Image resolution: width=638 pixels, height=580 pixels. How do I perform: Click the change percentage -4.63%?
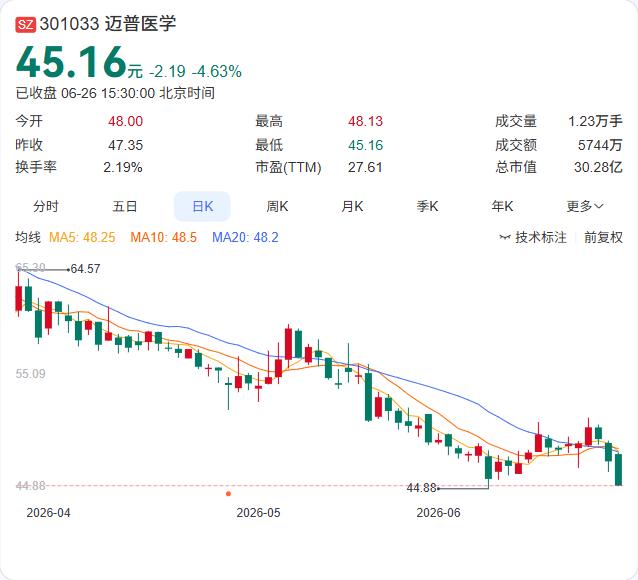(216, 72)
